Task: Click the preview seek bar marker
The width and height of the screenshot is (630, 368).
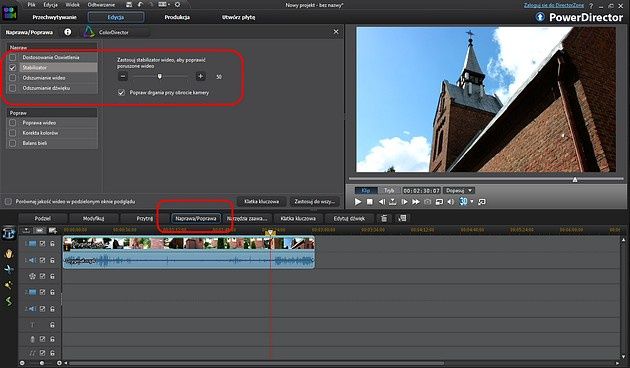Action: point(575,179)
